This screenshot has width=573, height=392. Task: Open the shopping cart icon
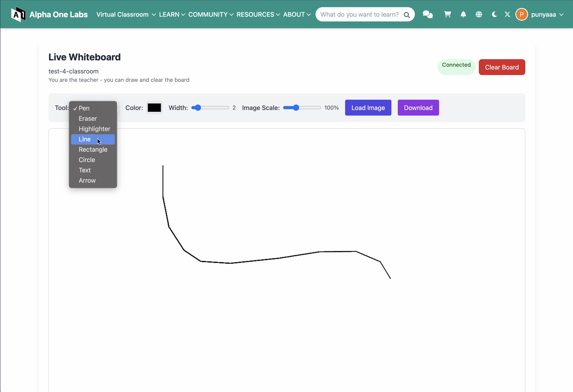point(447,14)
